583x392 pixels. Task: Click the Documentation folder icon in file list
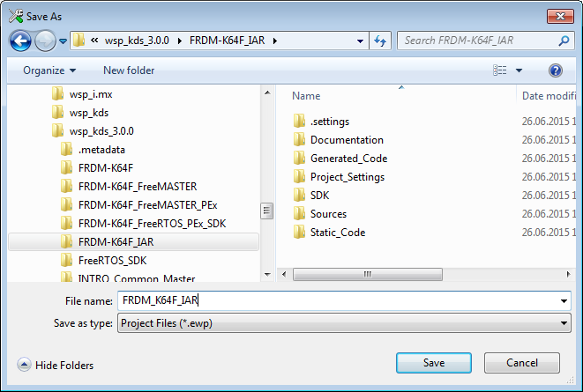coord(299,140)
